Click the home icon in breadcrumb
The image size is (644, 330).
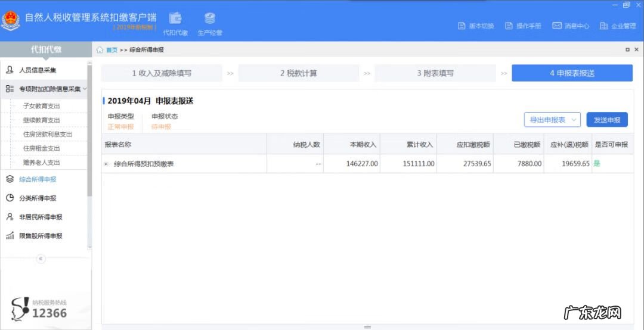(100, 49)
